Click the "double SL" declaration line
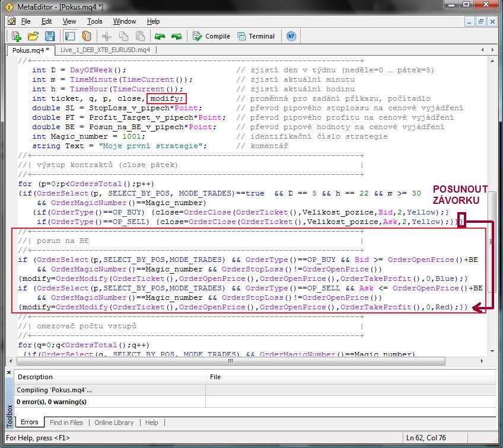This screenshot has width=503, height=448. [x=117, y=108]
